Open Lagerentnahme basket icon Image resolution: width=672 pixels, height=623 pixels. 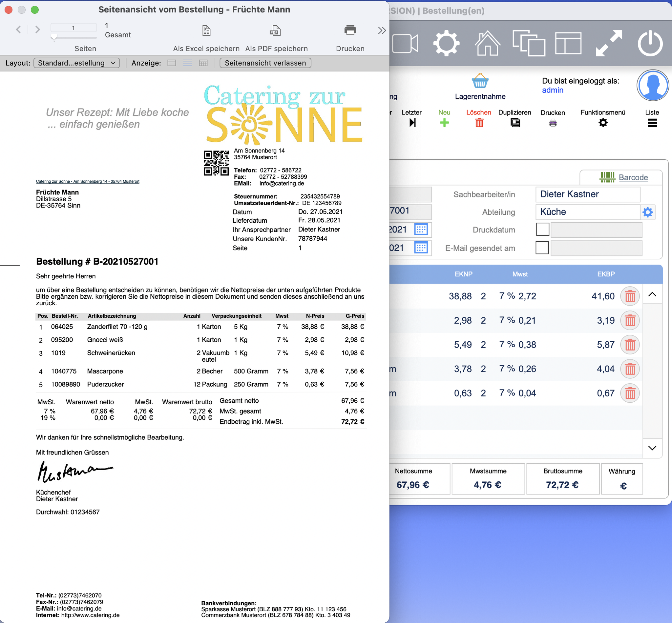click(480, 81)
